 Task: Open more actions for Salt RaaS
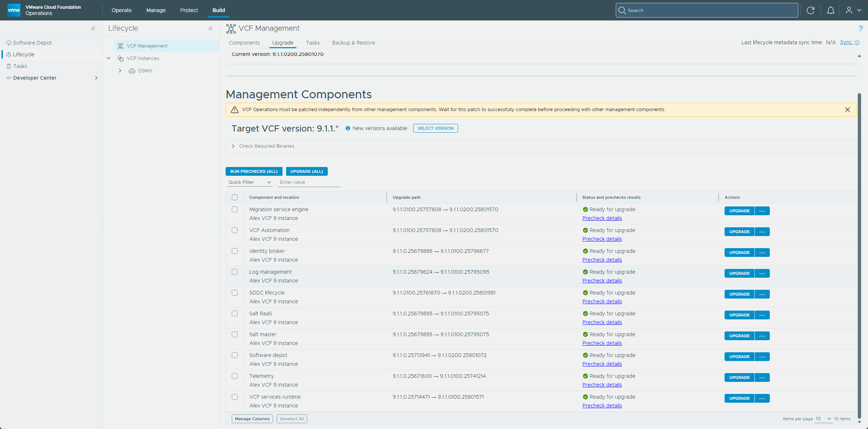click(762, 315)
